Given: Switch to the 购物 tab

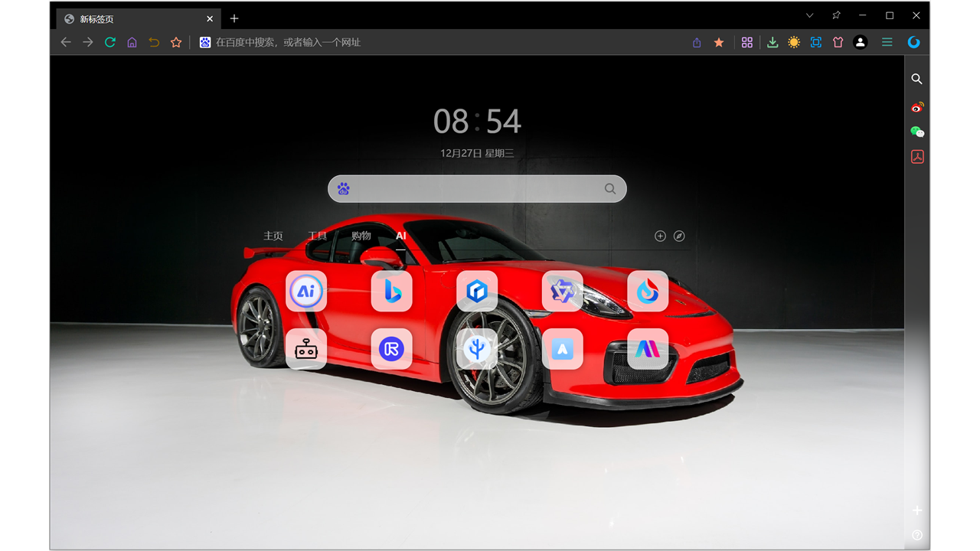Looking at the screenshot, I should (x=361, y=236).
